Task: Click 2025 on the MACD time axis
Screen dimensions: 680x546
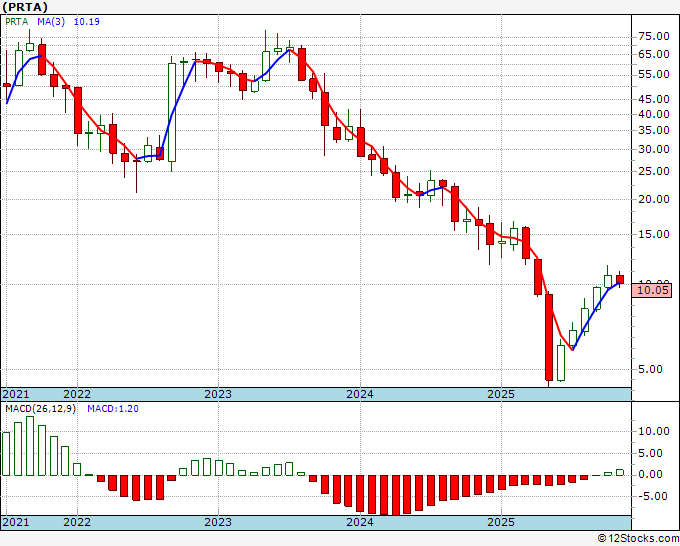Action: [501, 522]
